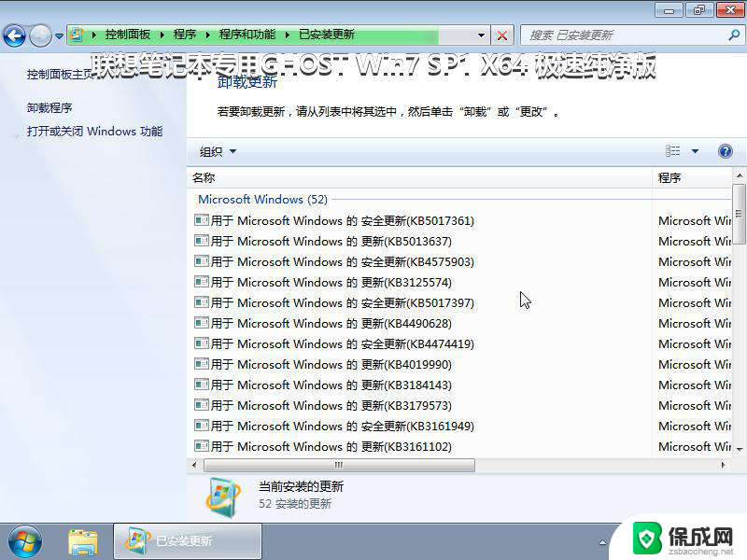Click the icon beside KB3161102 entry
This screenshot has width=747, height=560.
pyautogui.click(x=202, y=445)
